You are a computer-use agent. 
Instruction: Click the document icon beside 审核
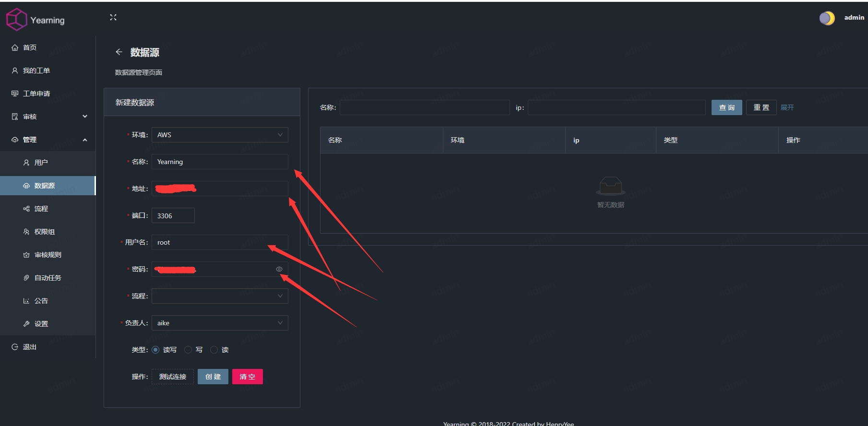15,117
